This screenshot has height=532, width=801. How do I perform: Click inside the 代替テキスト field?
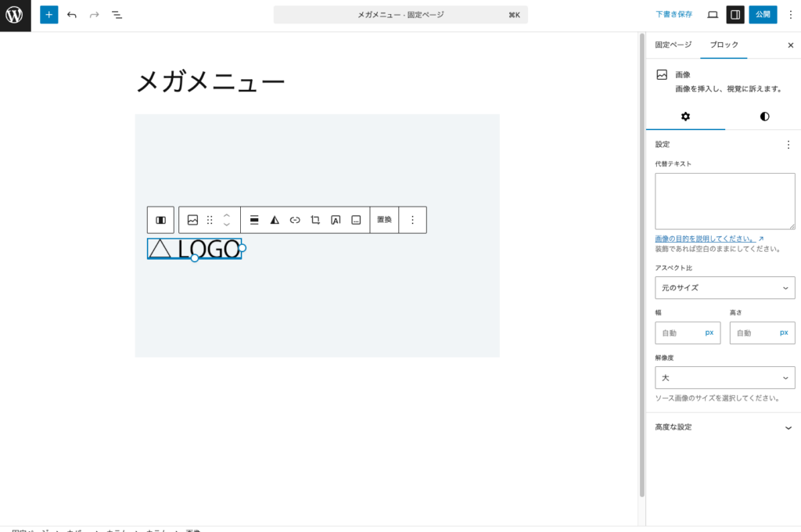(724, 200)
